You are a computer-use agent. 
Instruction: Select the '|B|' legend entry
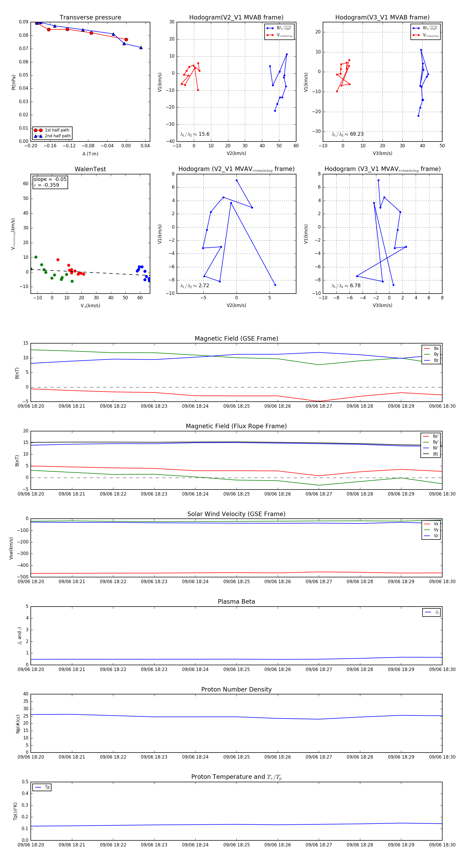[431, 454]
